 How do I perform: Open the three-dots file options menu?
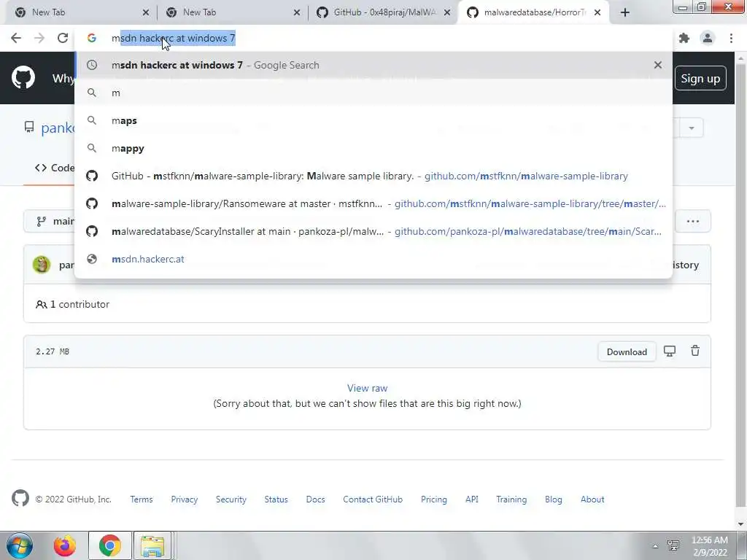[693, 221]
